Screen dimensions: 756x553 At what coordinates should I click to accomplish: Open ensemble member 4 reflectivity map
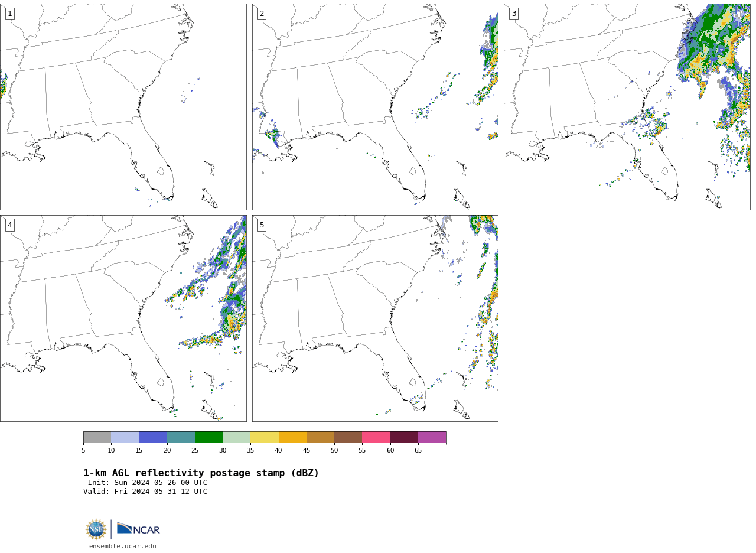[123, 318]
